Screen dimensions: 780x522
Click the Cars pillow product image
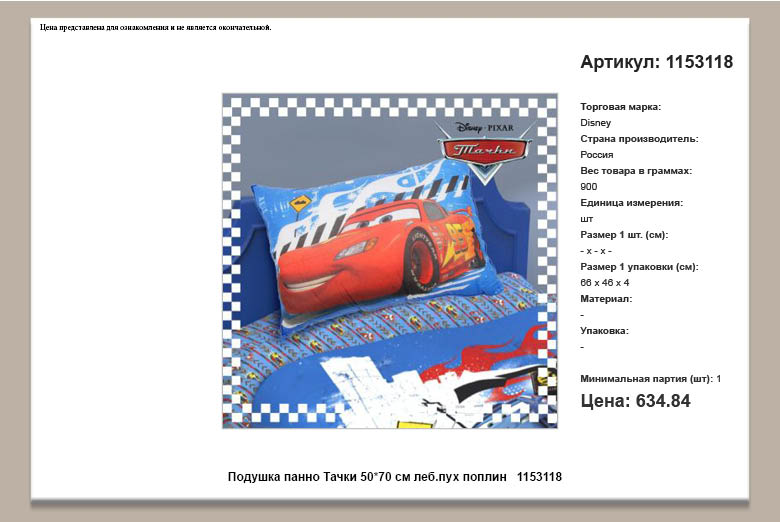point(390,261)
